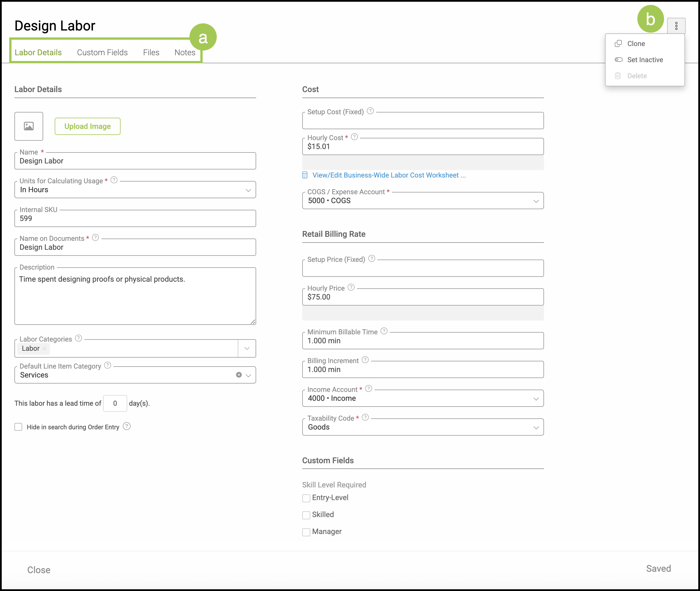Screen dimensions: 700x591
Task: Click the Upload Image button
Action: [87, 126]
